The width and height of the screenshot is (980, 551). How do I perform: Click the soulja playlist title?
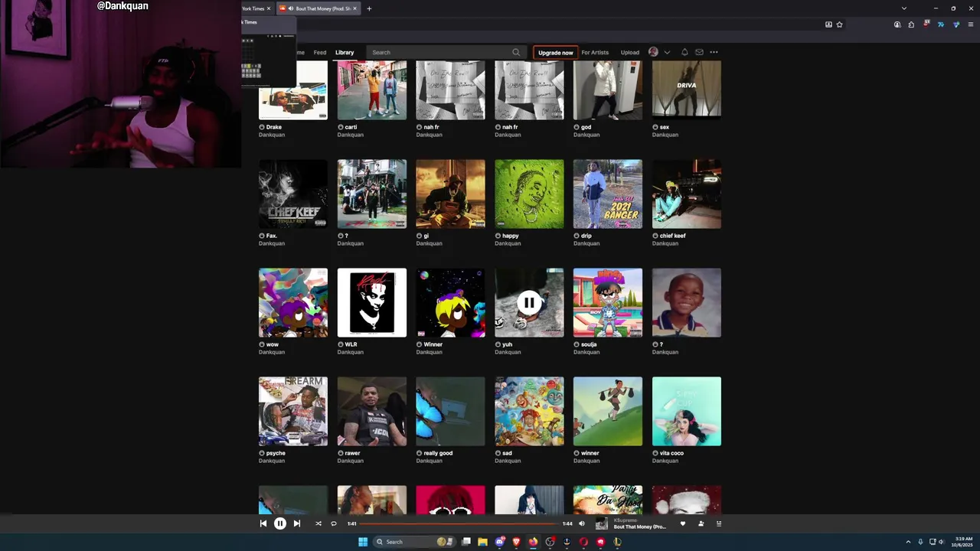(x=589, y=344)
